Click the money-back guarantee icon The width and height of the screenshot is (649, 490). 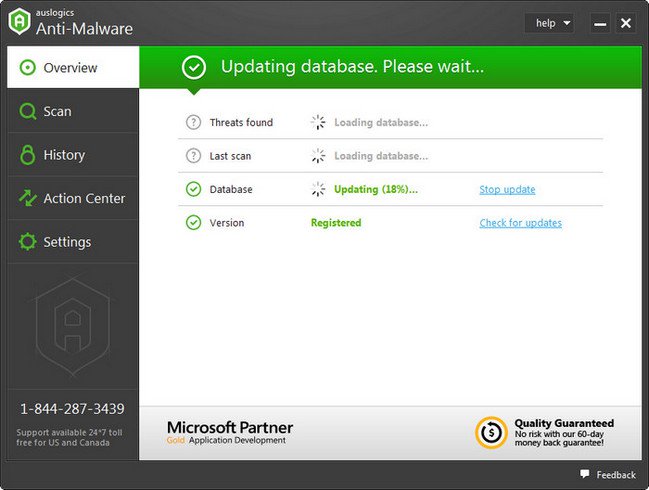(491, 432)
